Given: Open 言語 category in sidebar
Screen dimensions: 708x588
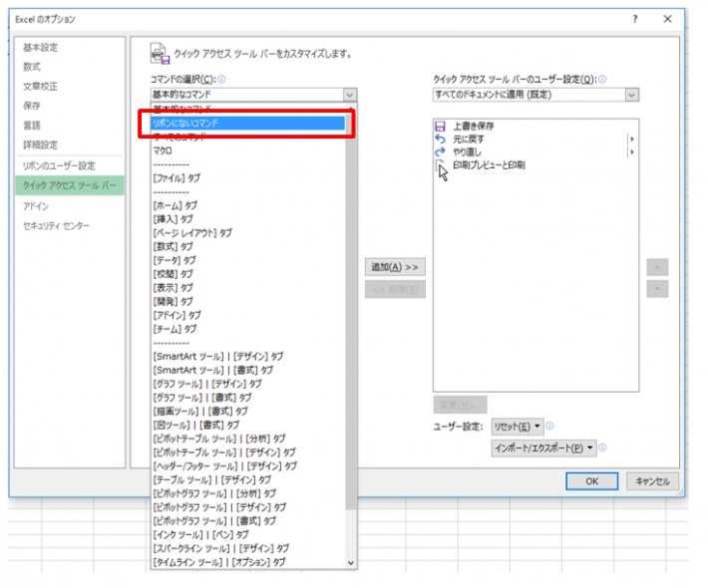Looking at the screenshot, I should point(32,125).
